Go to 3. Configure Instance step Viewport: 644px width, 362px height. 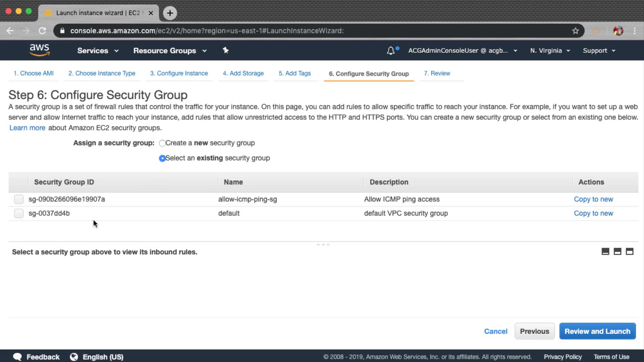click(x=179, y=73)
